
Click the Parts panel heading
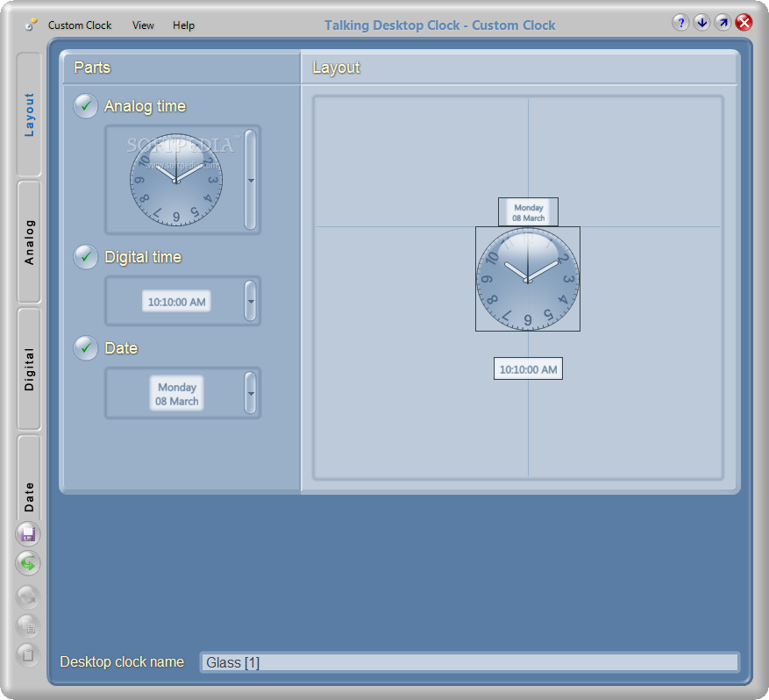point(92,68)
